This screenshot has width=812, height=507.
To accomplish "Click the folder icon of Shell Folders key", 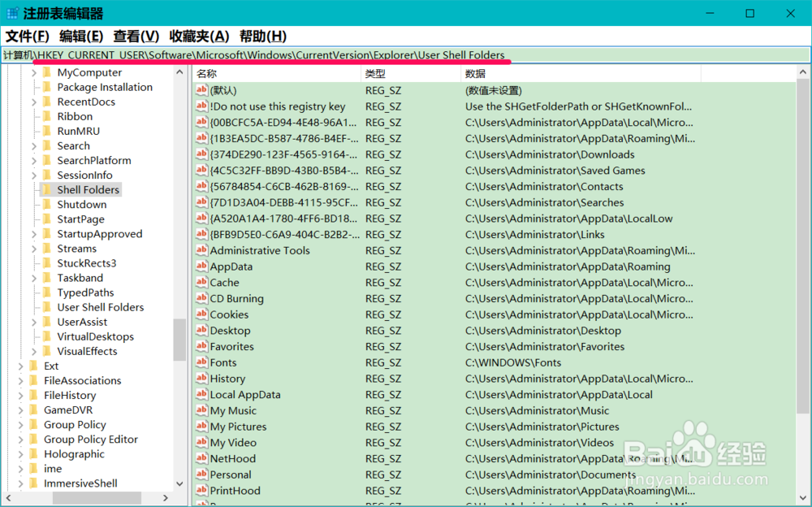I will [46, 189].
